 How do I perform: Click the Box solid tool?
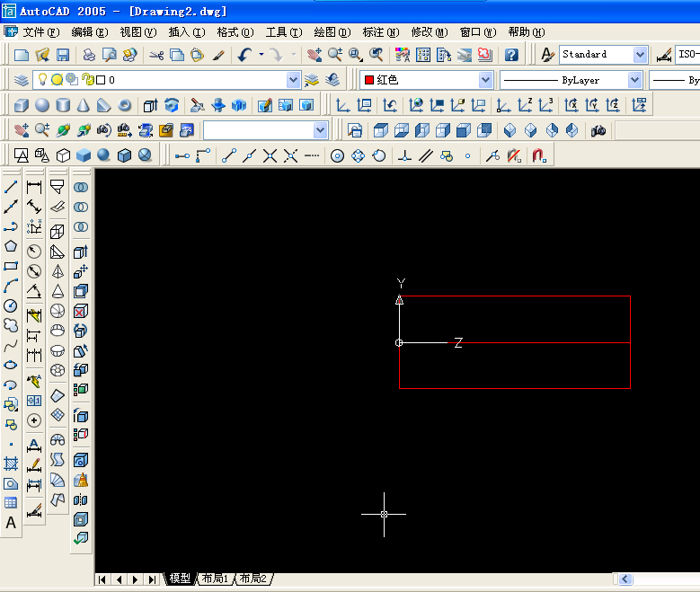pyautogui.click(x=21, y=105)
